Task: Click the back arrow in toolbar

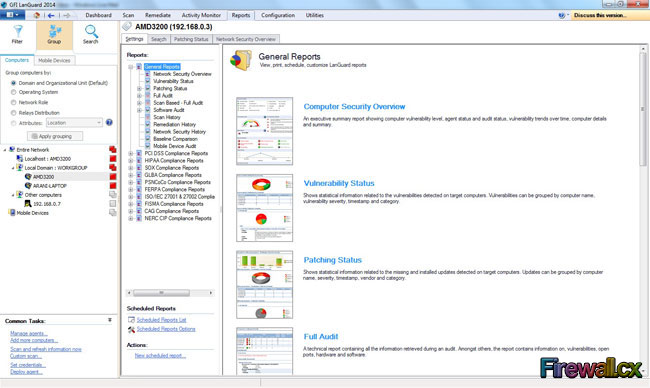Action: point(51,15)
